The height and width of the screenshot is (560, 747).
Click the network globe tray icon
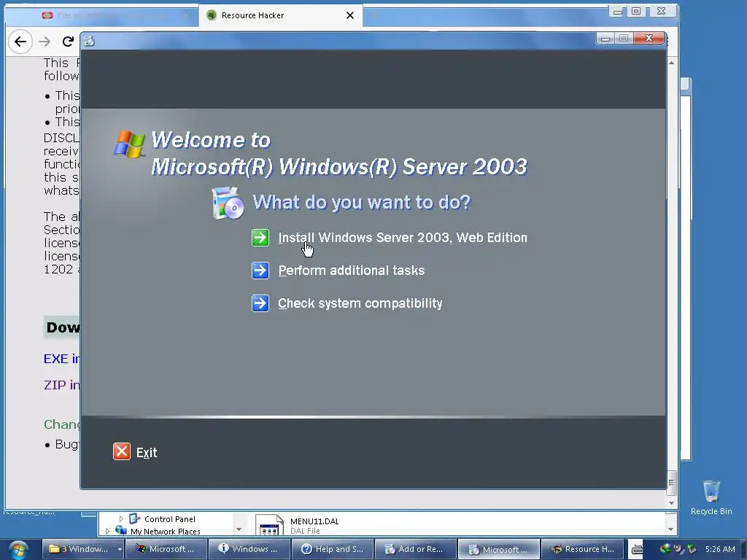click(x=665, y=548)
